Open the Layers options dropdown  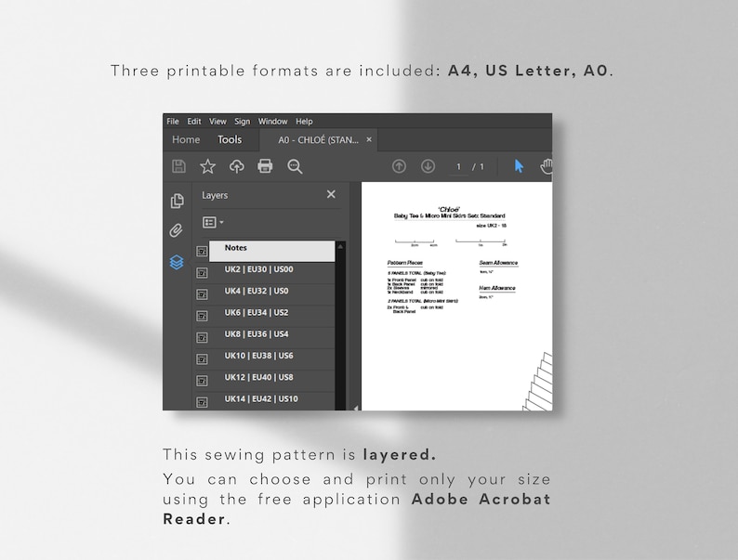213,222
